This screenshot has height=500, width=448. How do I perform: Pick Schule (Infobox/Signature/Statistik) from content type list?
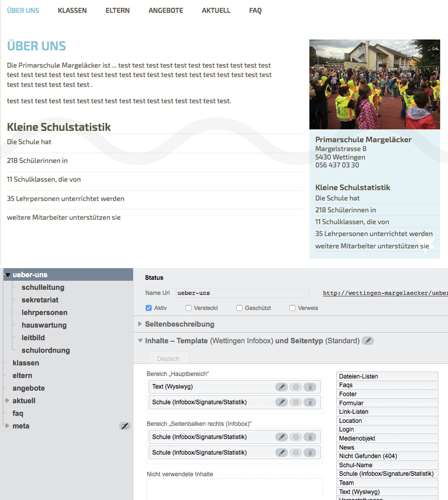tap(387, 473)
